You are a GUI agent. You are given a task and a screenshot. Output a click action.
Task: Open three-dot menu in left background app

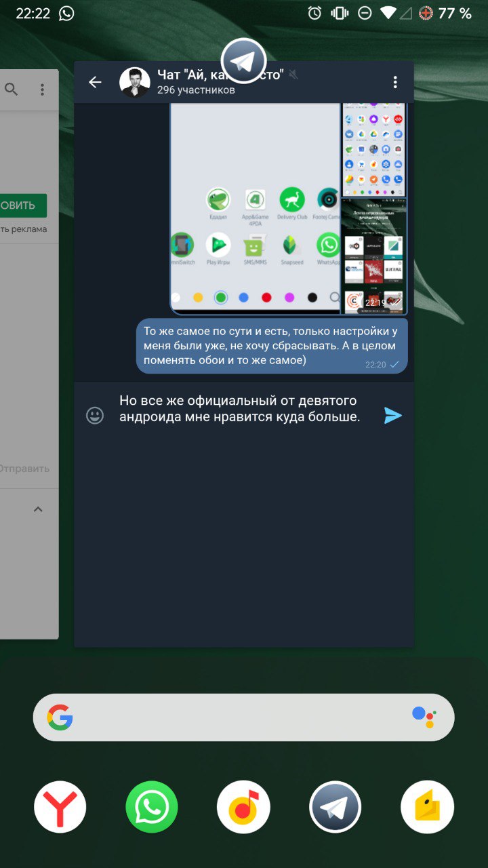tap(42, 90)
